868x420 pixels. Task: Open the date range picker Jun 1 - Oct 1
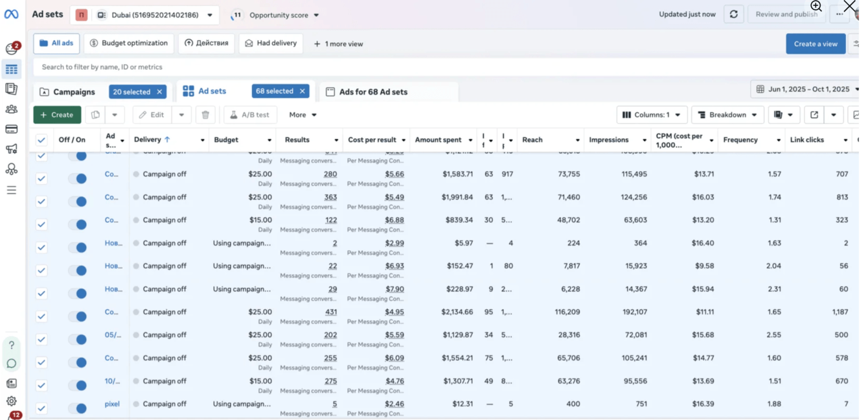(807, 89)
